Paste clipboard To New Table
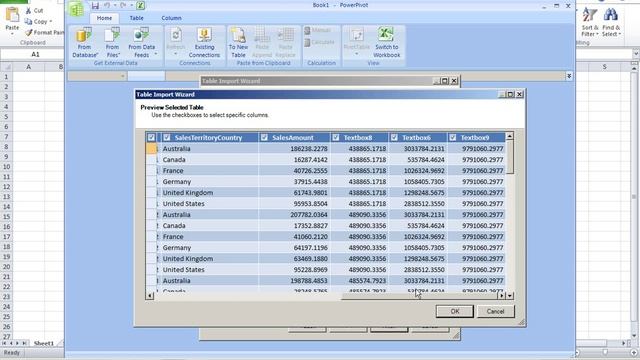 (x=238, y=42)
